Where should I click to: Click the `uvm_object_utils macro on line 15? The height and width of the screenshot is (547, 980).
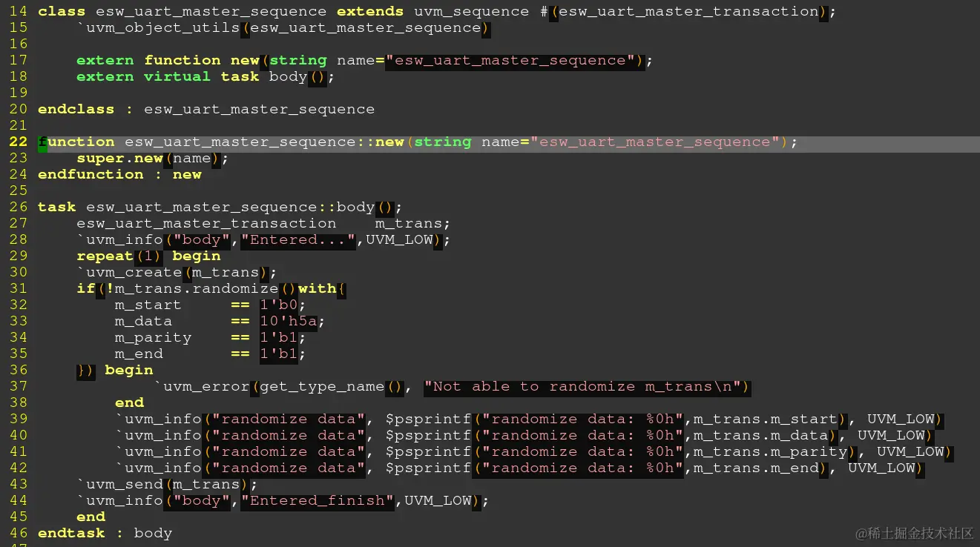tap(158, 28)
